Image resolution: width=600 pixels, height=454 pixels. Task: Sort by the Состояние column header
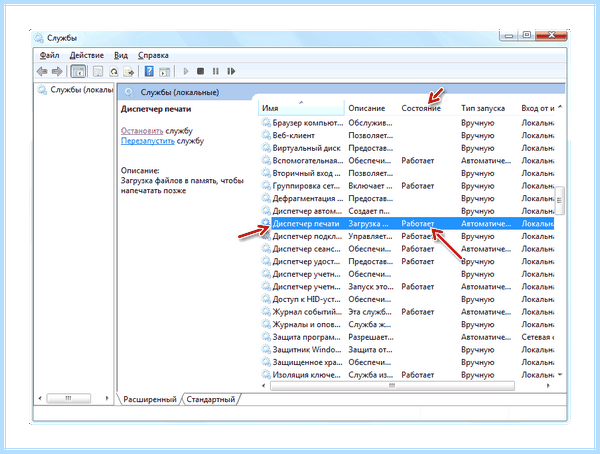(421, 108)
